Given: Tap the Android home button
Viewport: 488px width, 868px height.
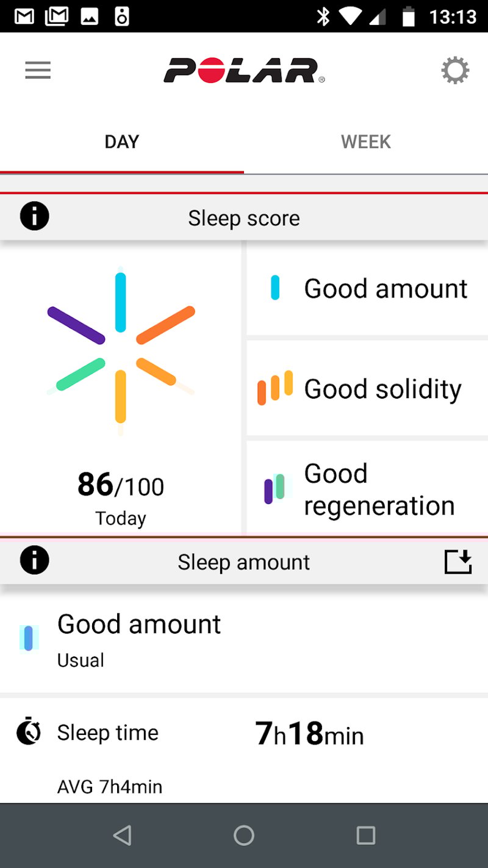Looking at the screenshot, I should [244, 835].
